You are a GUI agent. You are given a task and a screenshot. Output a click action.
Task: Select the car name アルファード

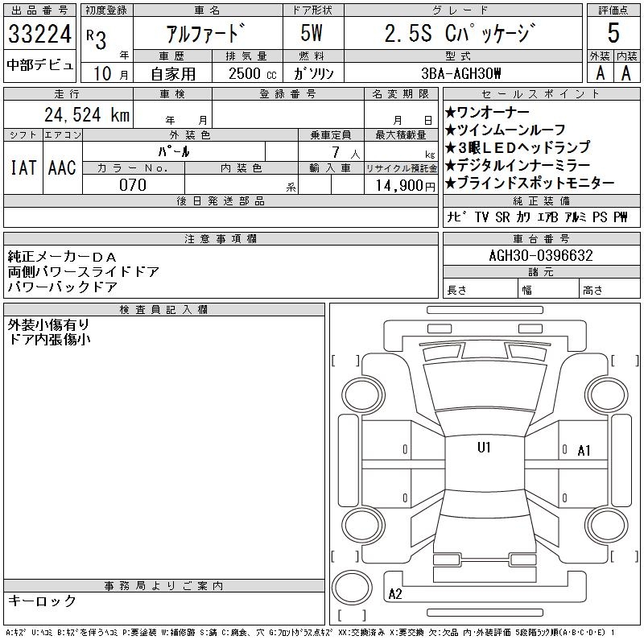pyautogui.click(x=206, y=34)
